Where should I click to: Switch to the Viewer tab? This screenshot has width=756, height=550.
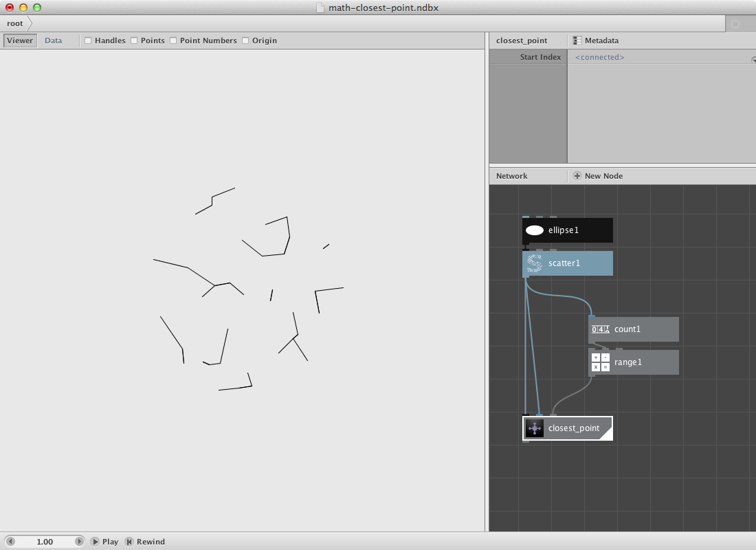20,41
